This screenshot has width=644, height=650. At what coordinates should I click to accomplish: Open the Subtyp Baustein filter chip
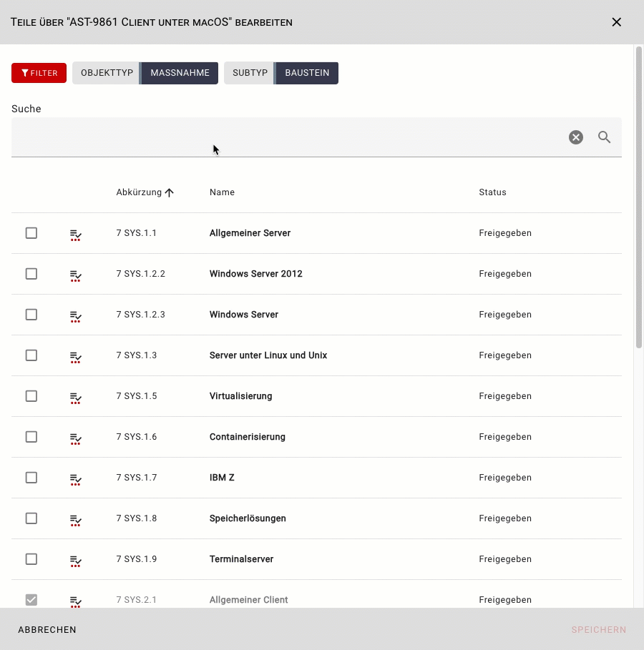[x=281, y=73]
